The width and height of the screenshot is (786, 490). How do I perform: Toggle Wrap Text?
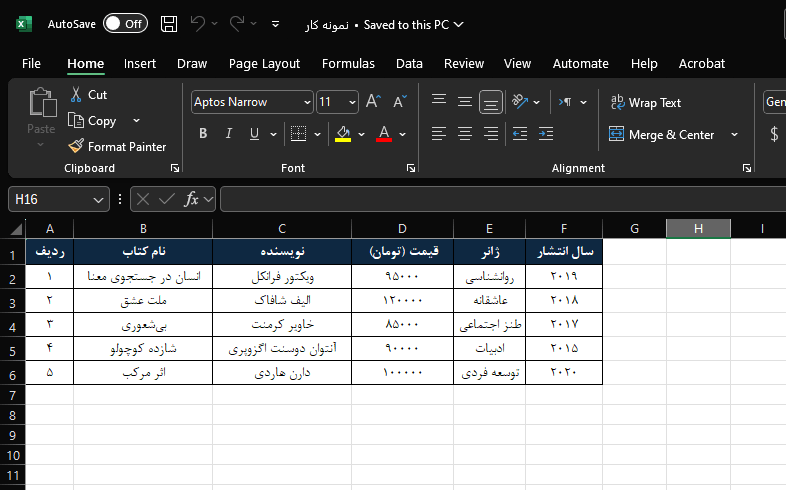pos(646,103)
